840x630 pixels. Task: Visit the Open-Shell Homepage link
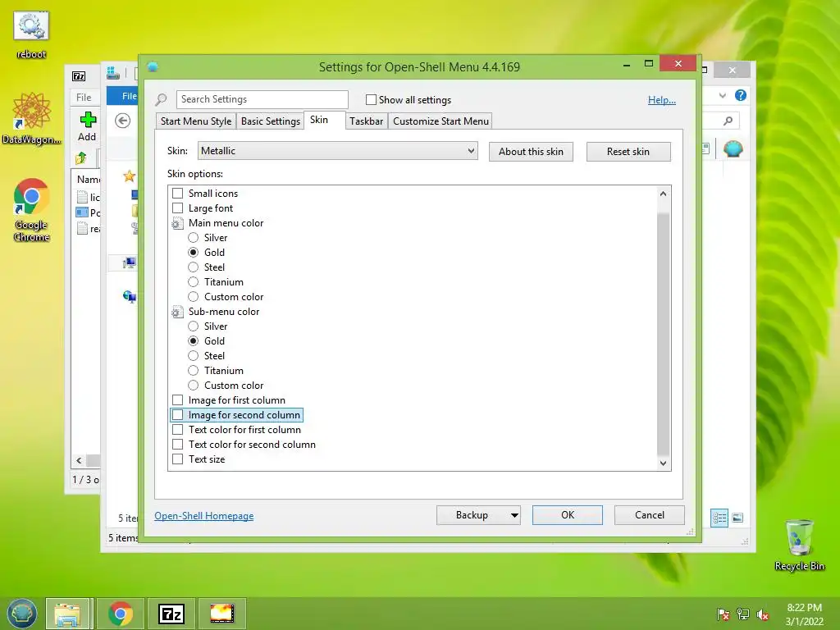[204, 516]
